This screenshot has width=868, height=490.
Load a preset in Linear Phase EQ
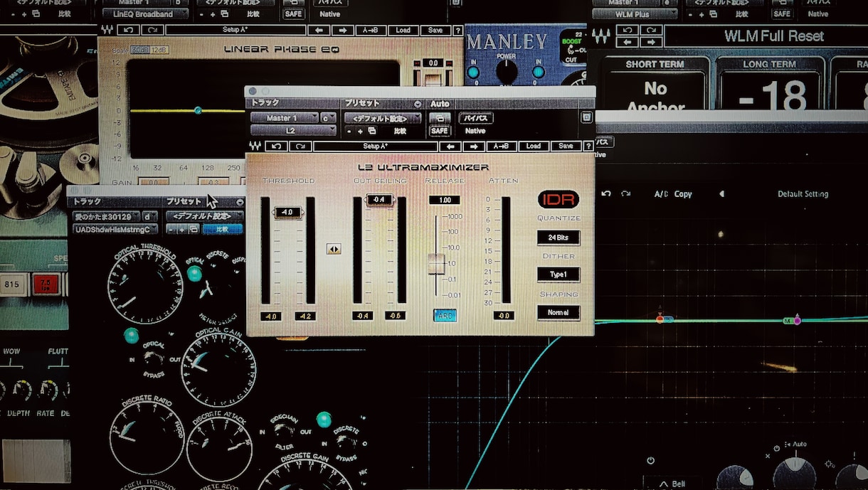403,30
